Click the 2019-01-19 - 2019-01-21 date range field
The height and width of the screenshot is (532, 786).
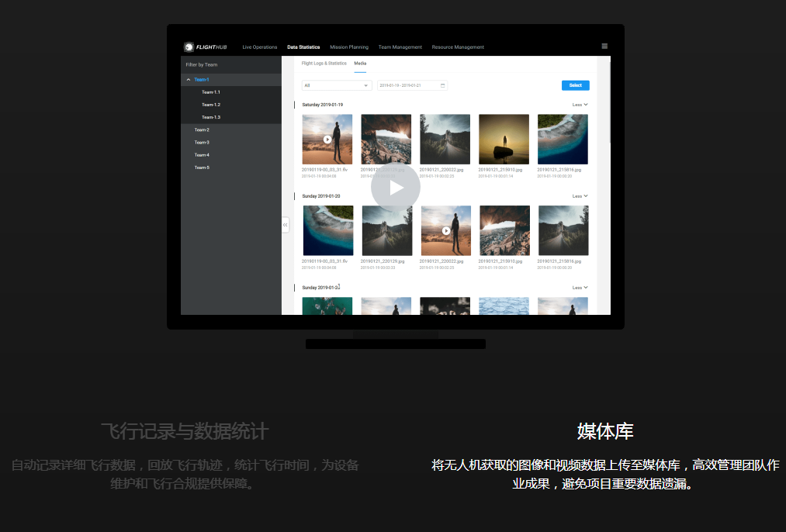(412, 85)
